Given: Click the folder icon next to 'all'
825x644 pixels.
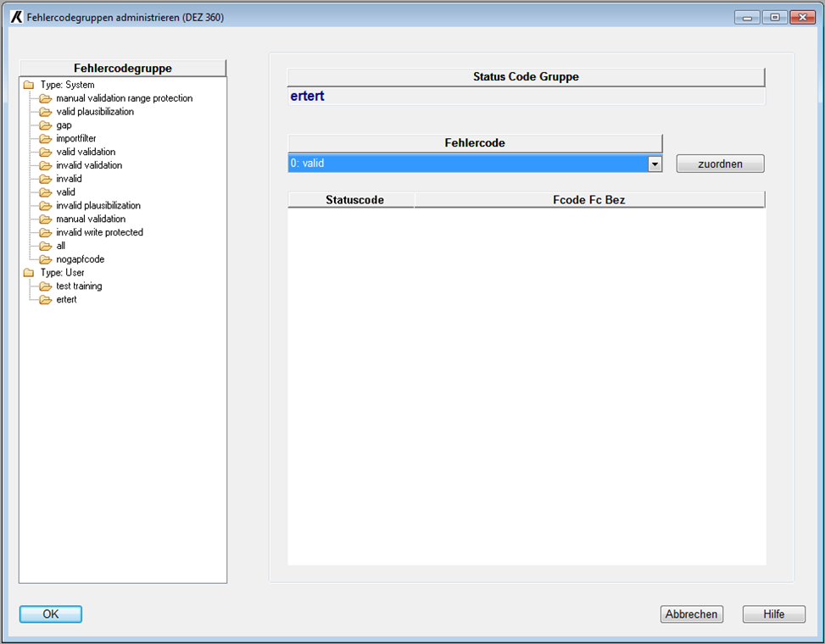Looking at the screenshot, I should click(x=46, y=246).
